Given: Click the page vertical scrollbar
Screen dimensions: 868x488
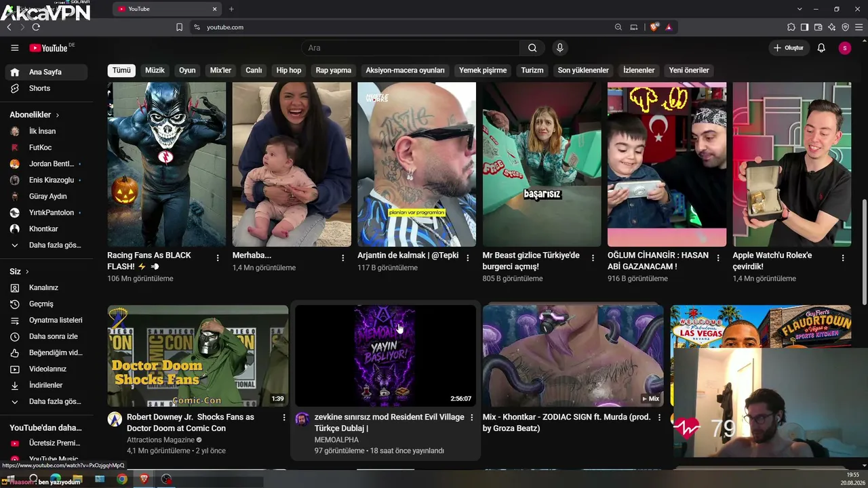Looking at the screenshot, I should (x=864, y=251).
